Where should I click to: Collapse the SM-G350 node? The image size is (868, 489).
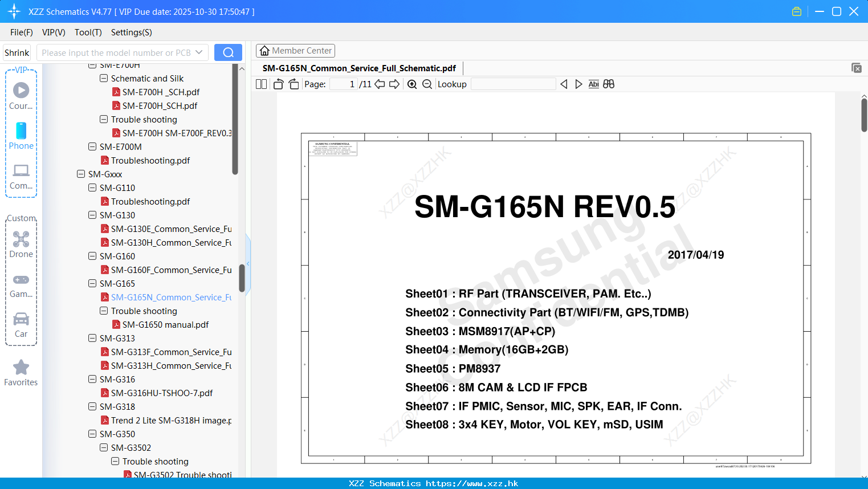[92, 434]
